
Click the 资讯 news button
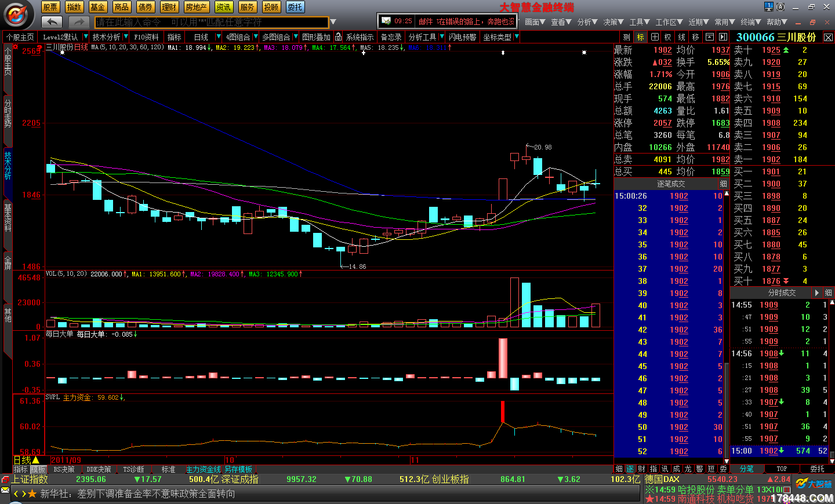pyautogui.click(x=223, y=7)
